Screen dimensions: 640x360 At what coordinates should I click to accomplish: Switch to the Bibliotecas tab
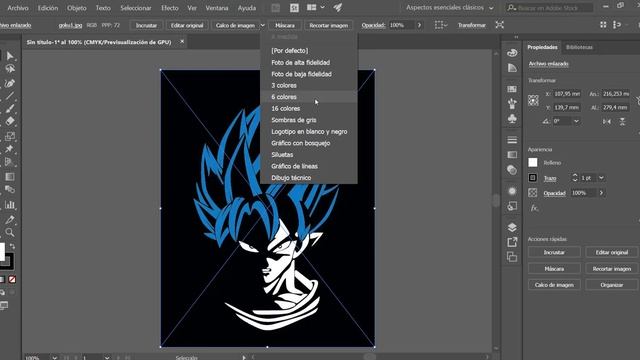(579, 47)
